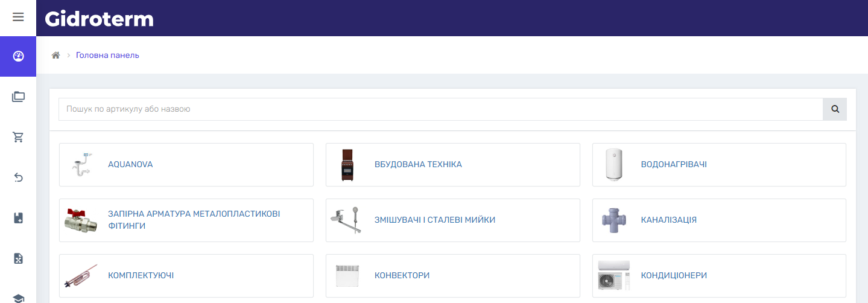Viewport: 868px width, 303px height.
Task: Open the ВБУДОВАНА ТЕХНІКА category
Action: pyautogui.click(x=418, y=164)
